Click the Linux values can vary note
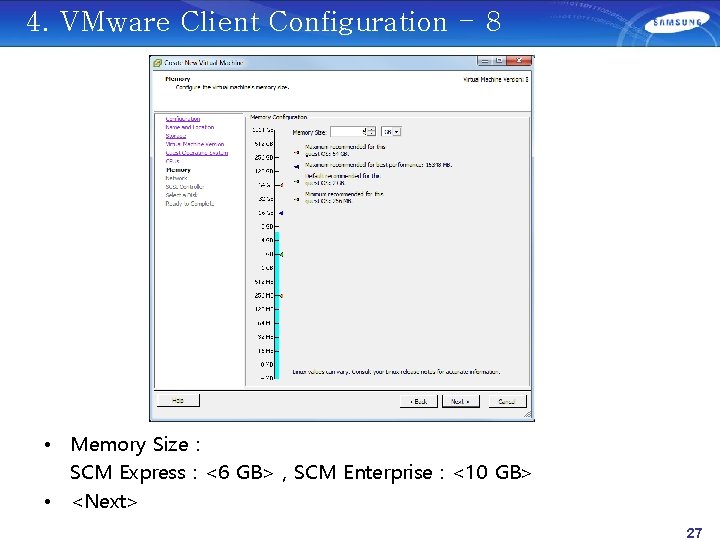The width and height of the screenshot is (720, 540). (396, 371)
